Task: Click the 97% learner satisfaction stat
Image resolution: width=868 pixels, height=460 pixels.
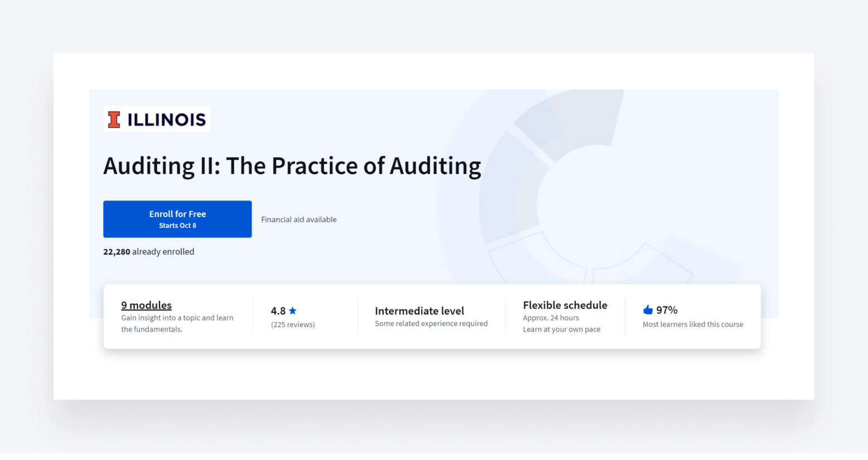Action: pos(667,309)
